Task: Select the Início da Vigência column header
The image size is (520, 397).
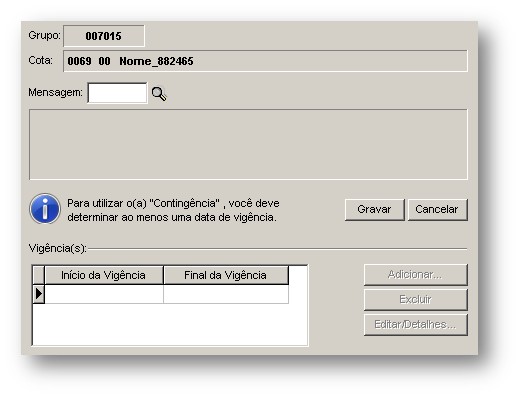Action: click(104, 275)
